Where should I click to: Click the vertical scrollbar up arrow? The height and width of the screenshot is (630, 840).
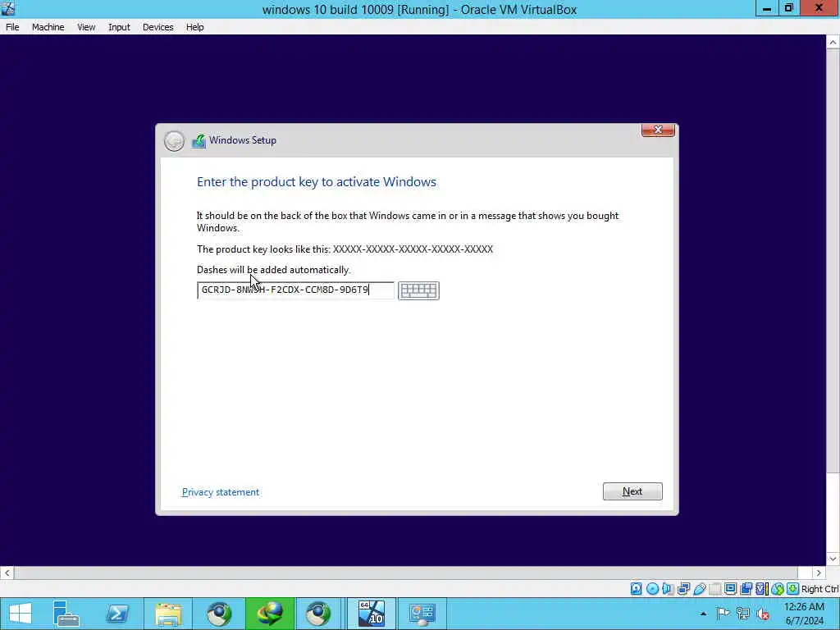833,43
